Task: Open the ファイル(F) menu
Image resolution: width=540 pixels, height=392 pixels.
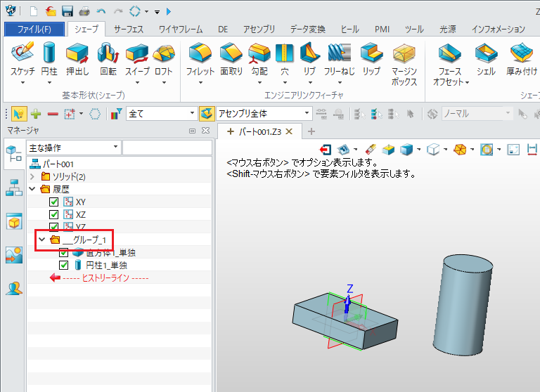Action: point(34,30)
